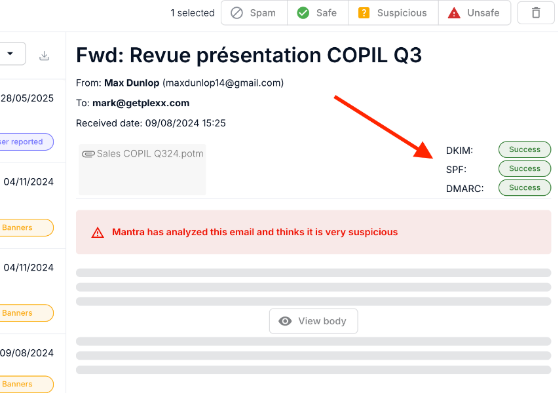558x393 pixels.
Task: Click the Mantra very suspicious warning banner
Action: [314, 232]
